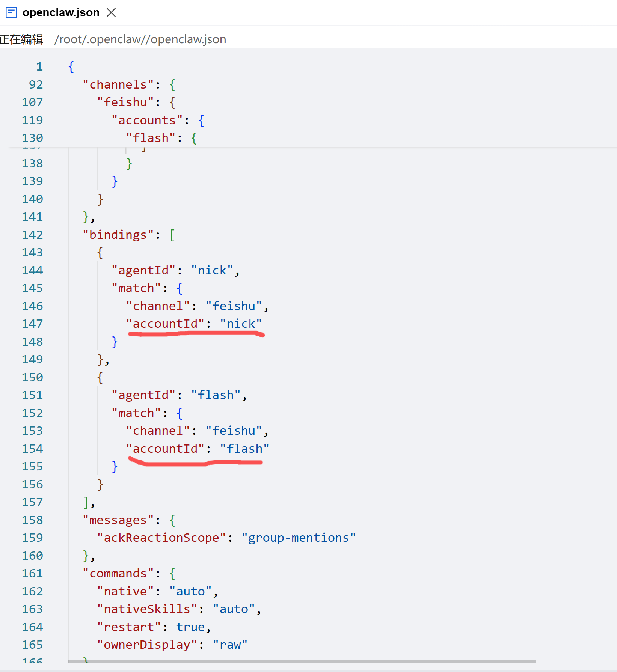Click the "raw" value of ownerDisplay
This screenshot has height=672, width=617.
[x=230, y=645]
